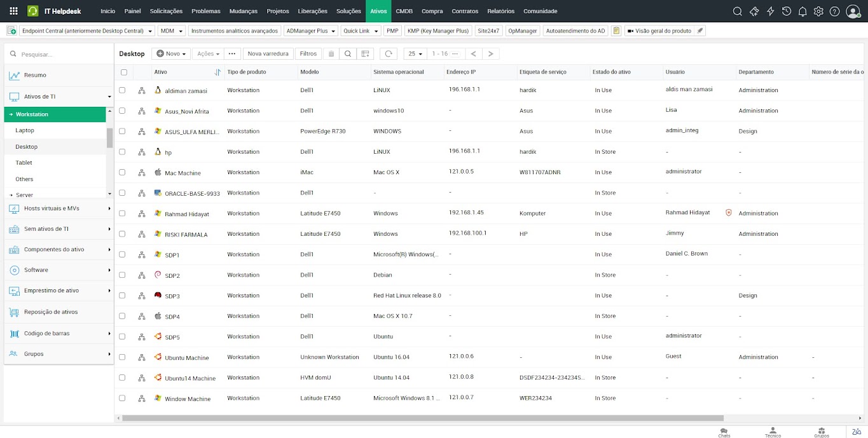The height and width of the screenshot is (438, 868).
Task: Expand the Software sidebar section
Action: click(x=59, y=270)
